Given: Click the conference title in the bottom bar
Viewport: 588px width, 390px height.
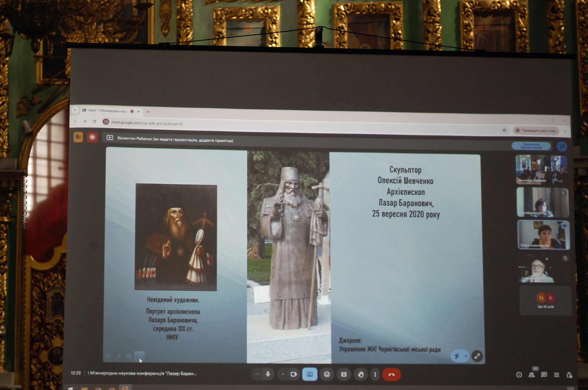Looking at the screenshot, I should pos(142,373).
